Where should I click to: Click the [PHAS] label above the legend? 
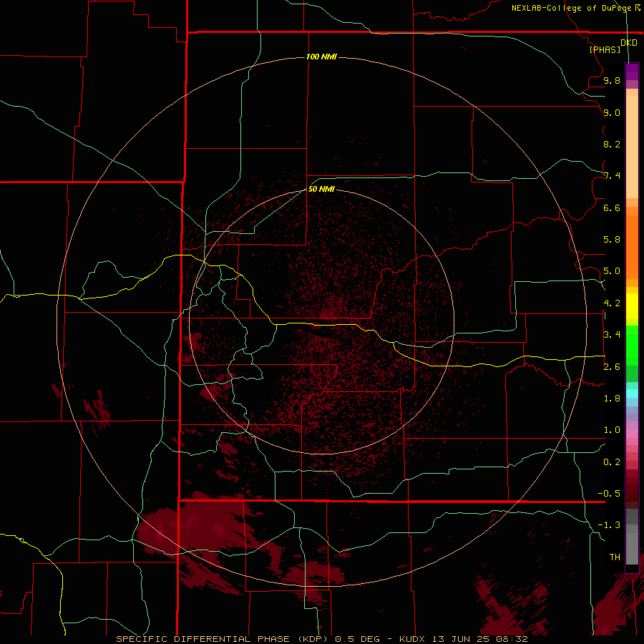click(605, 49)
